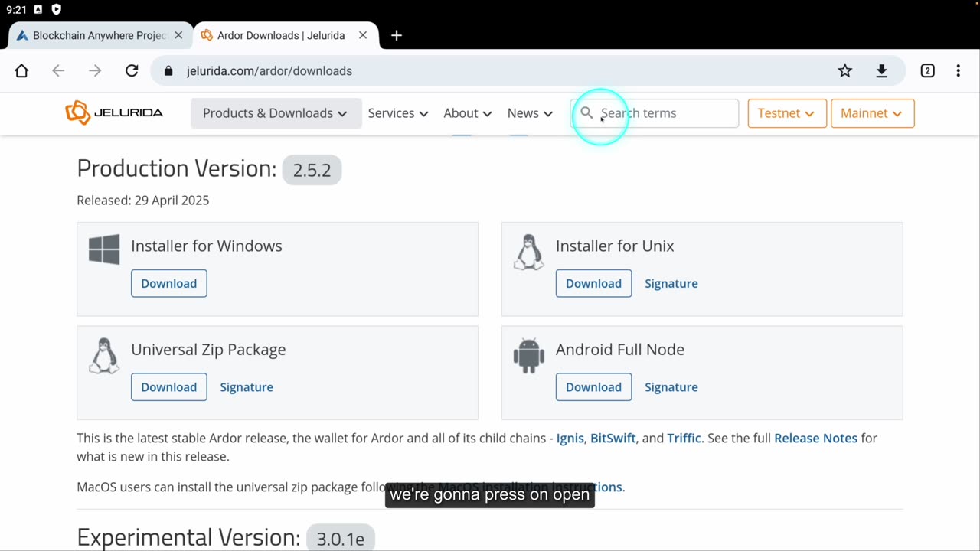Expand the Products & Downloads menu
The width and height of the screenshot is (980, 551).
coord(276,113)
